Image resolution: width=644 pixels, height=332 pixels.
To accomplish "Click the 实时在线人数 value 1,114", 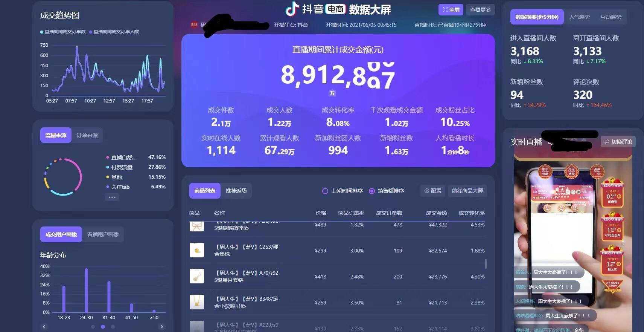I will pos(221,150).
